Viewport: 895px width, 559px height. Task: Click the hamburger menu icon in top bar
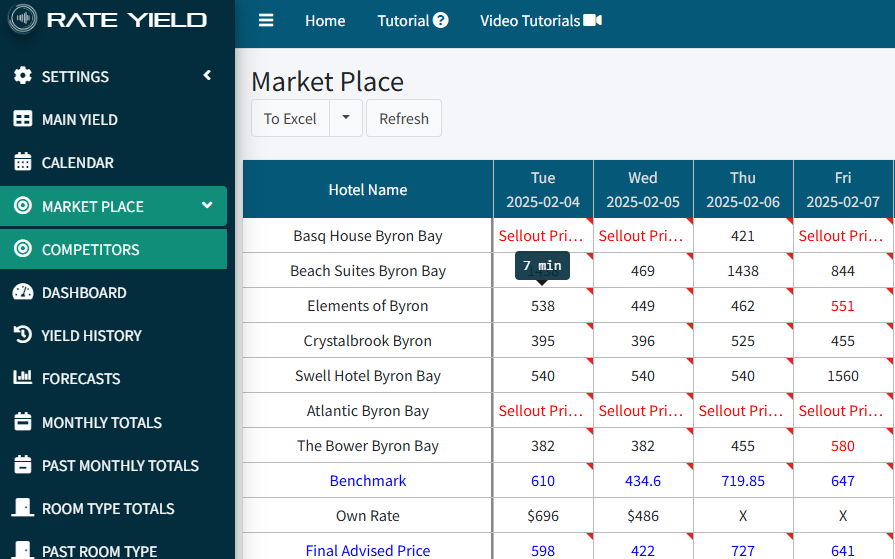(266, 21)
